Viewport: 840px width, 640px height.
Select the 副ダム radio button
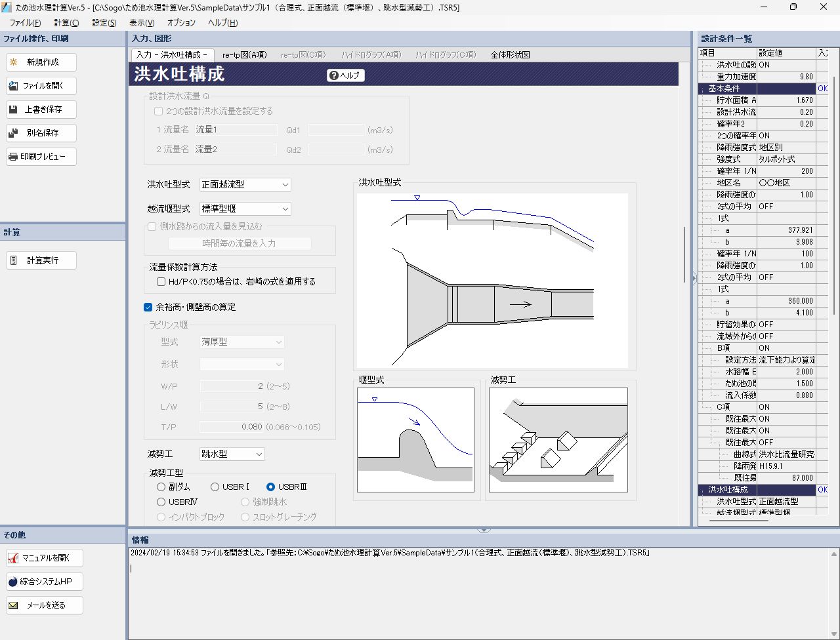tap(161, 487)
